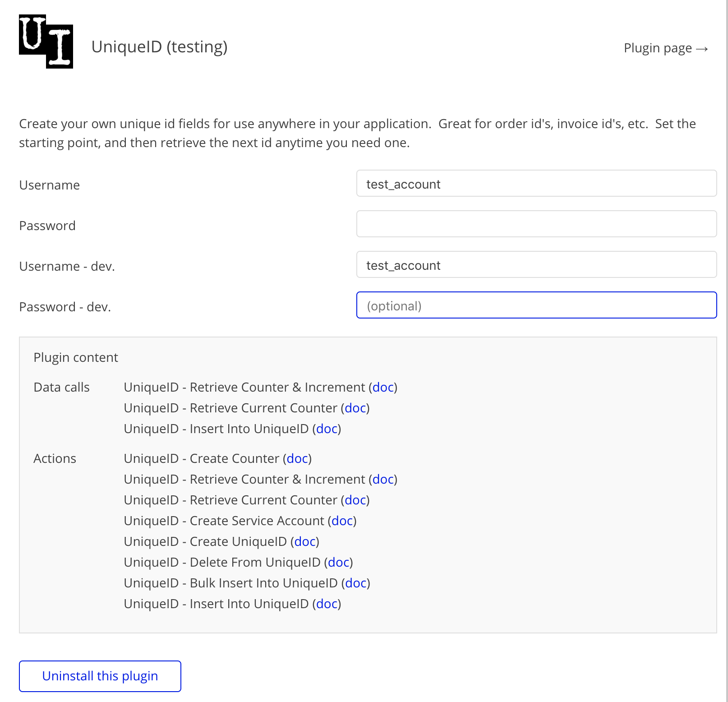This screenshot has width=728, height=702.
Task: Uninstall this plugin button
Action: [x=100, y=676]
